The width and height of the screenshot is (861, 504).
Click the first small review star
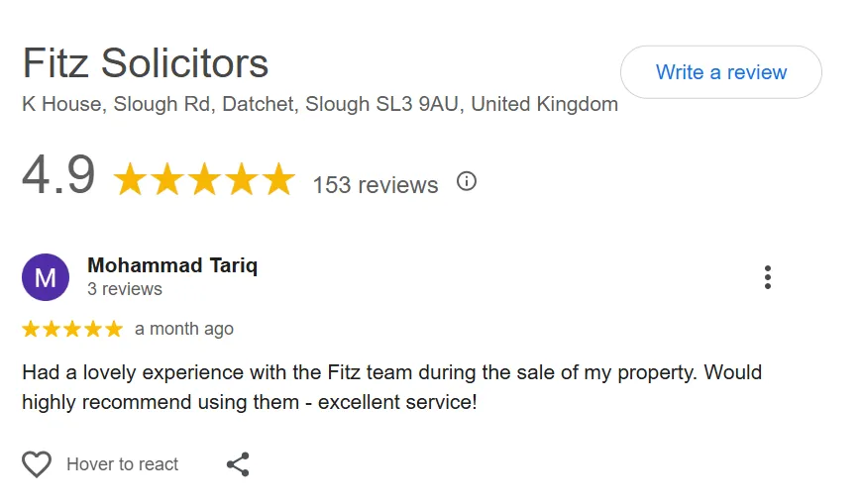(31, 329)
